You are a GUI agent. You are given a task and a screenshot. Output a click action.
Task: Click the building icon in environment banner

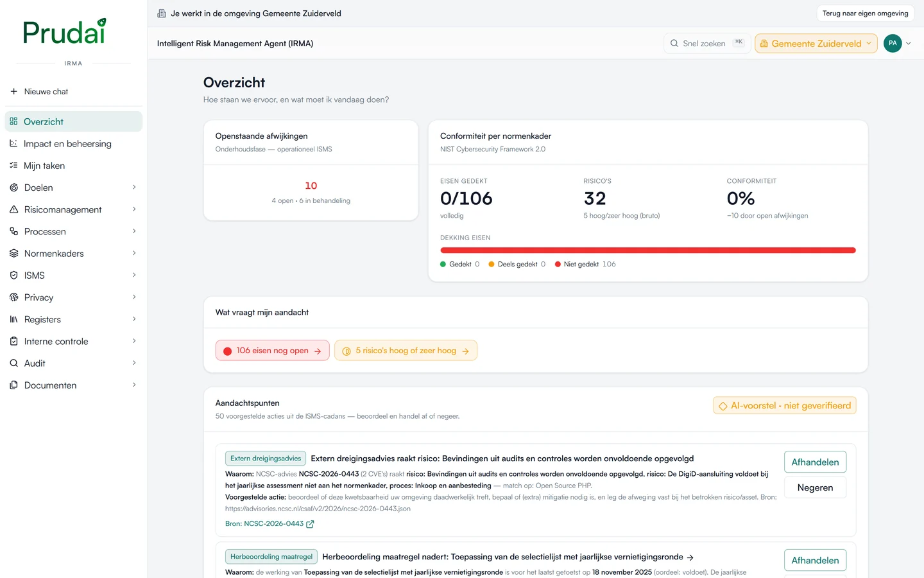click(x=162, y=13)
